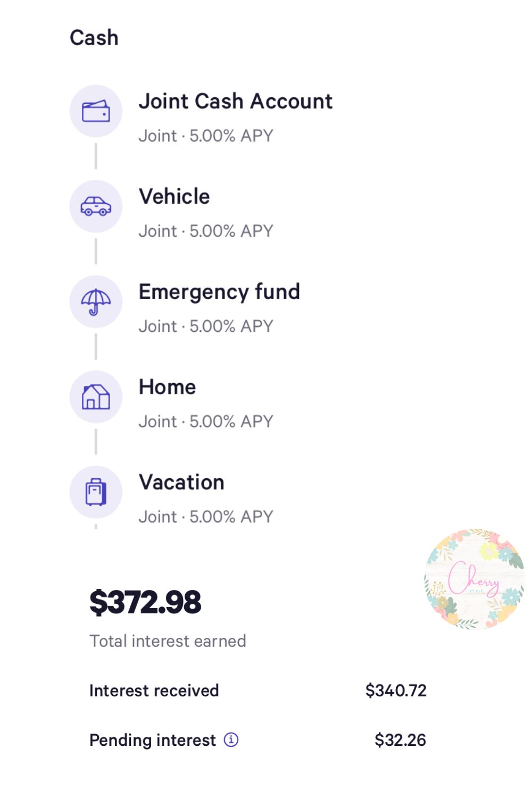Click the $340.72 interest received value
Image resolution: width=532 pixels, height=798 pixels.
[x=396, y=691]
